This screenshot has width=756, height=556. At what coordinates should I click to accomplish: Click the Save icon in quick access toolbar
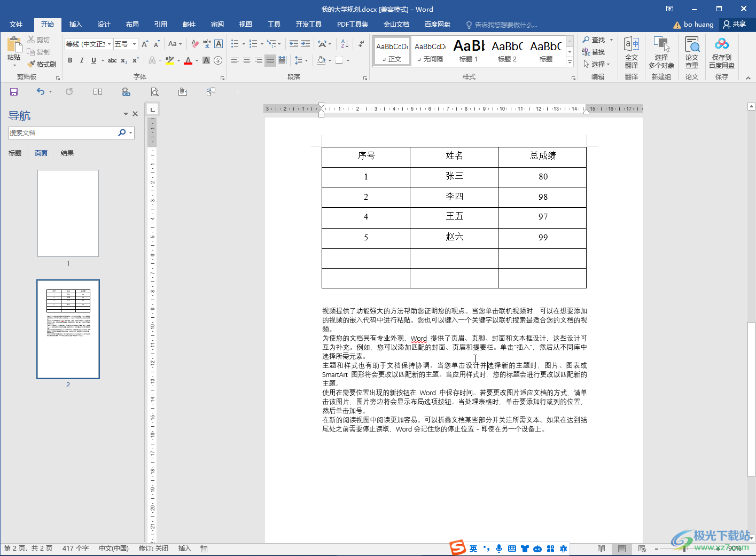coord(14,92)
